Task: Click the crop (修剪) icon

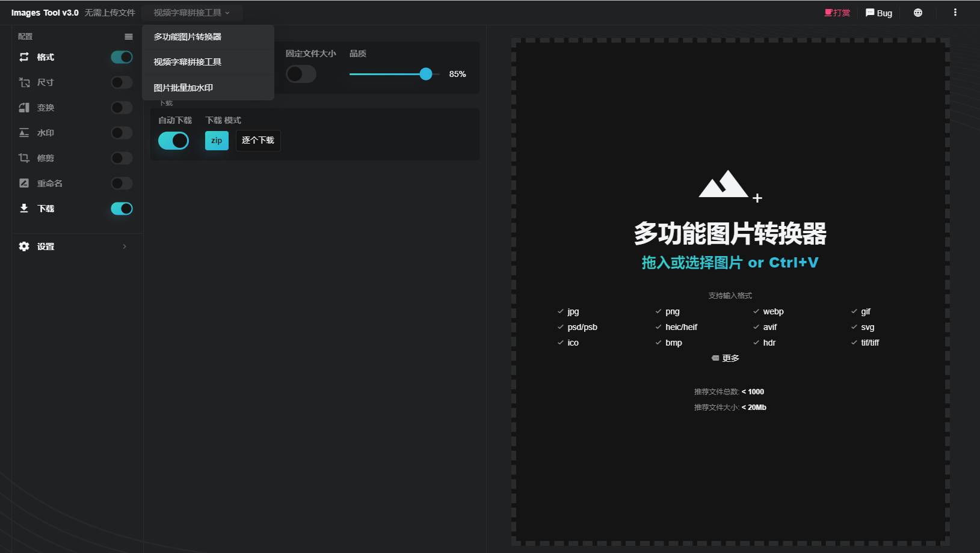Action: [x=24, y=158]
